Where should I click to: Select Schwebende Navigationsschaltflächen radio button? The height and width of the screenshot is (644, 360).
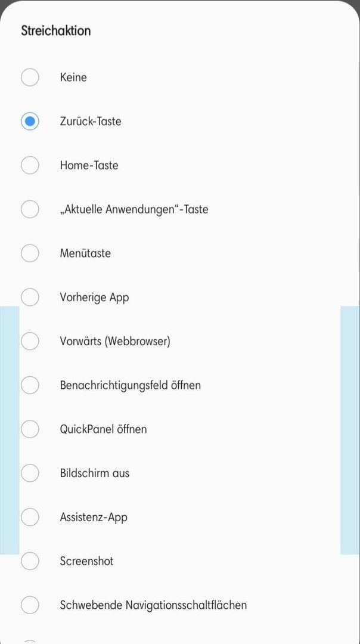pos(30,605)
